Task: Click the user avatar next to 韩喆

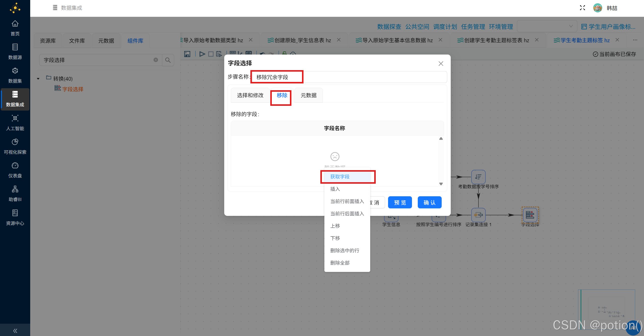Action: coord(598,8)
